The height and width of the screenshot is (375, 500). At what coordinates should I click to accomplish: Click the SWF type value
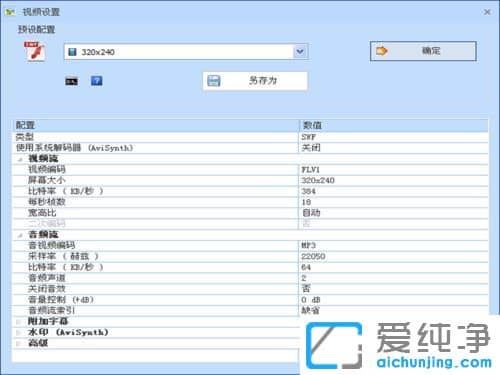coord(309,137)
